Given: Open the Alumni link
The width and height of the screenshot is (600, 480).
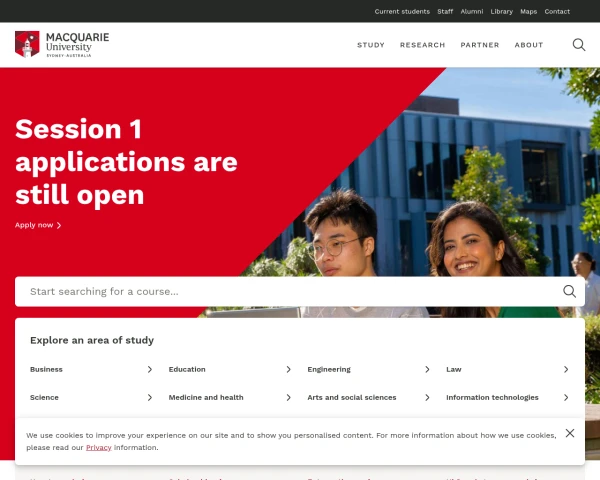Looking at the screenshot, I should click(472, 11).
